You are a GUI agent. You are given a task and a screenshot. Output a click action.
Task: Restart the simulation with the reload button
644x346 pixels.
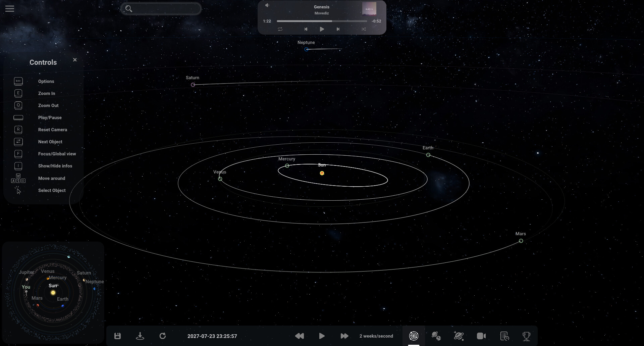pos(163,336)
